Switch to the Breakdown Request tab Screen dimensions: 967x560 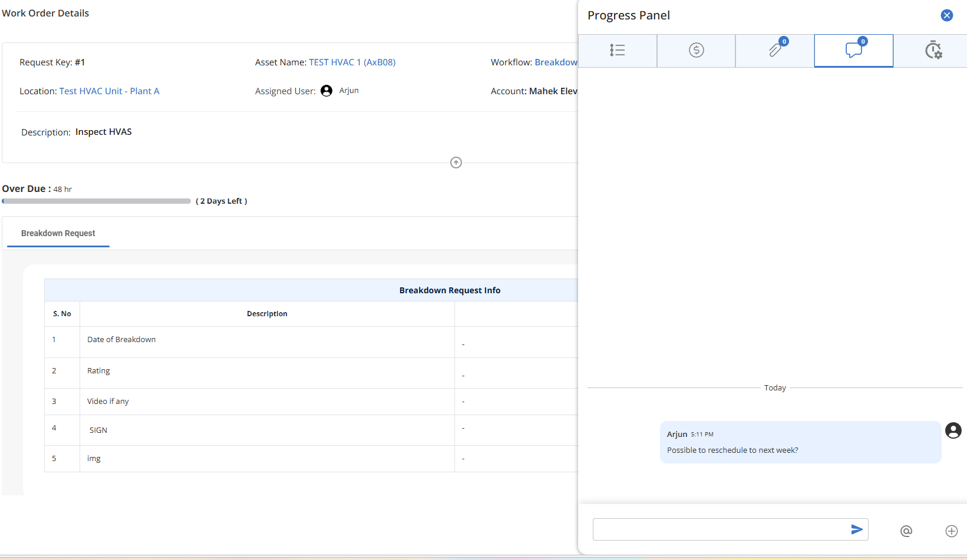58,233
